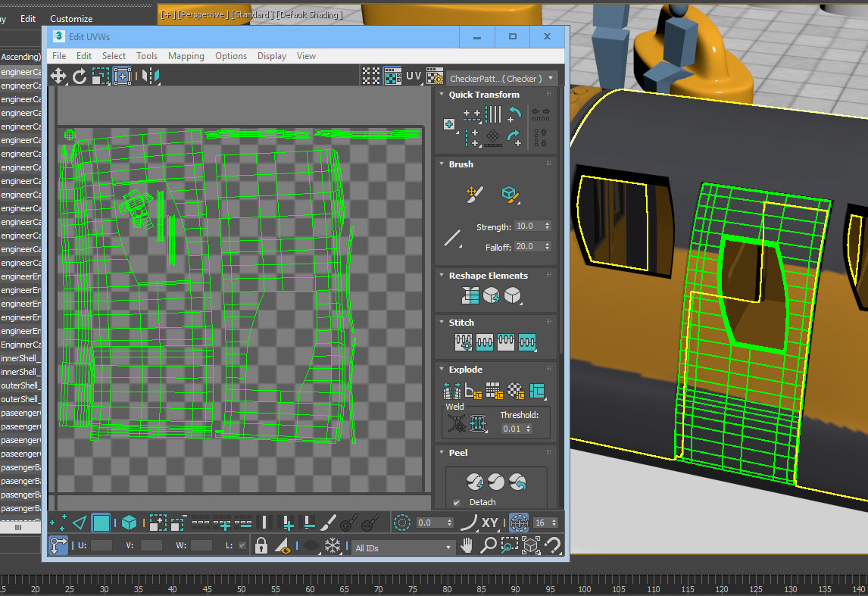The image size is (868, 596).
Task: Click the UV coordinate space button
Action: click(413, 76)
